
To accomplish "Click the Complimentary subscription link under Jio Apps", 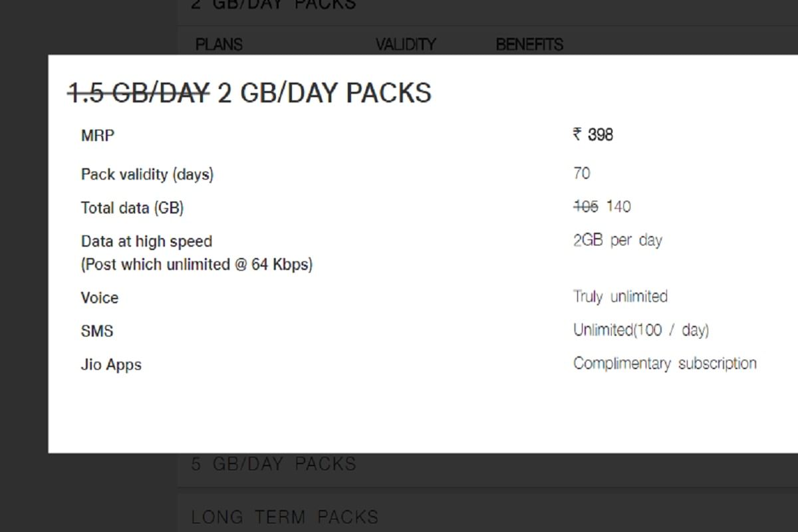I will tap(665, 363).
